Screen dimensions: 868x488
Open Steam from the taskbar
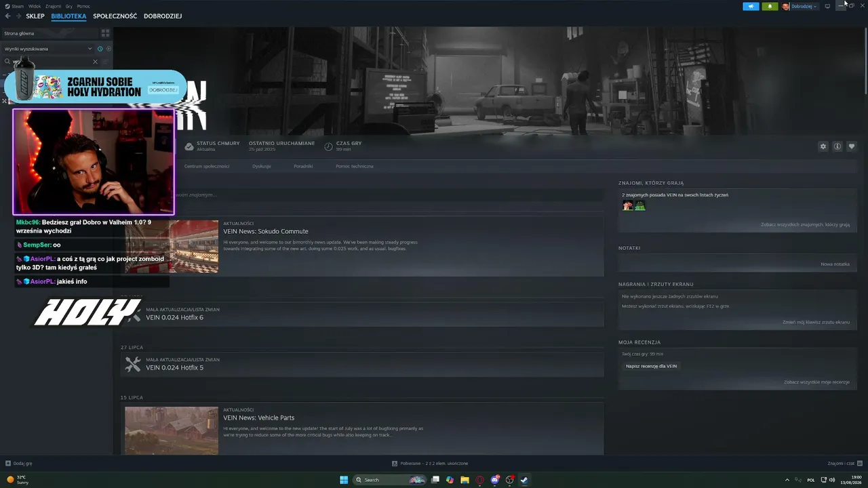pos(524,480)
